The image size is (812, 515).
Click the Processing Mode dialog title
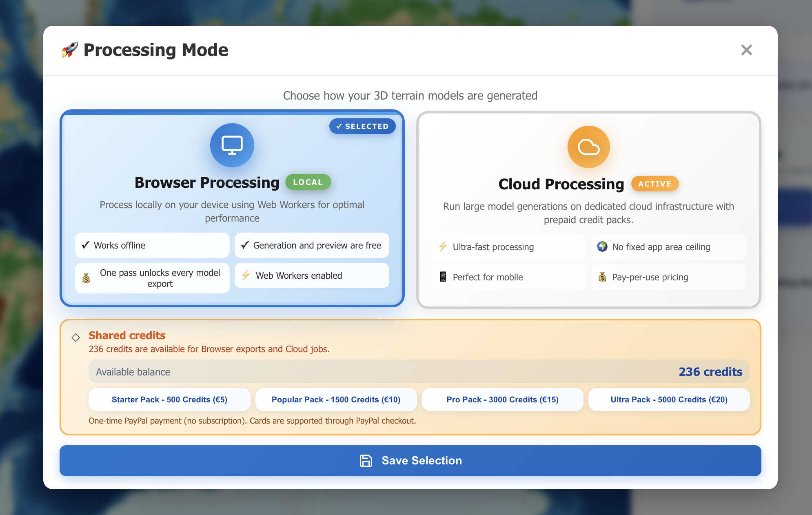(155, 50)
